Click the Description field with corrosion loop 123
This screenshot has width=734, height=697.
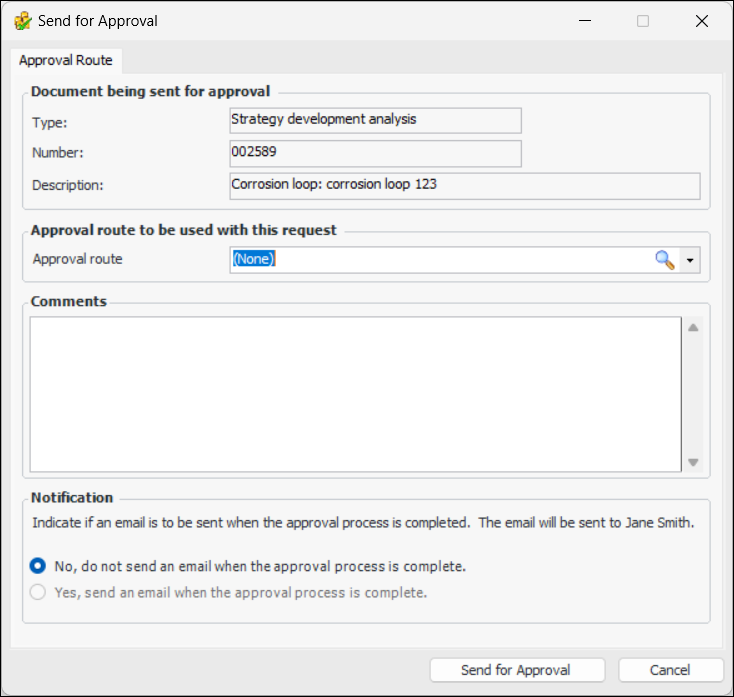click(x=464, y=186)
